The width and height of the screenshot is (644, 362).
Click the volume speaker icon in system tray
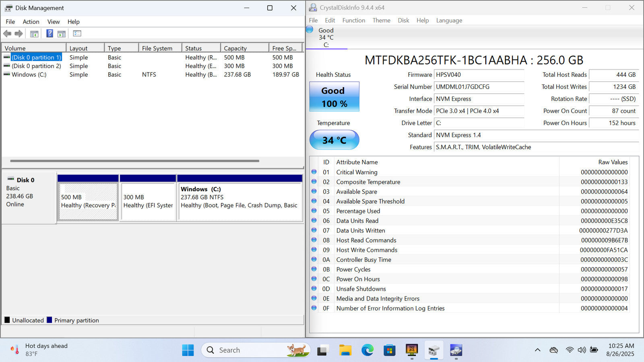coord(582,350)
